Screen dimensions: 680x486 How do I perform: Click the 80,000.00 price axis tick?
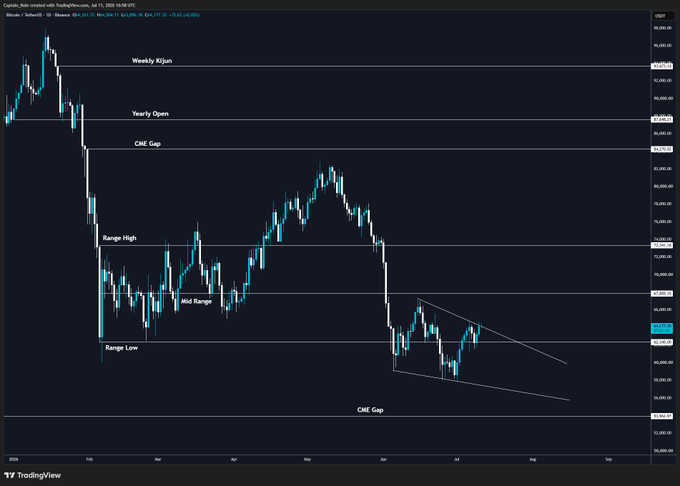(x=663, y=186)
